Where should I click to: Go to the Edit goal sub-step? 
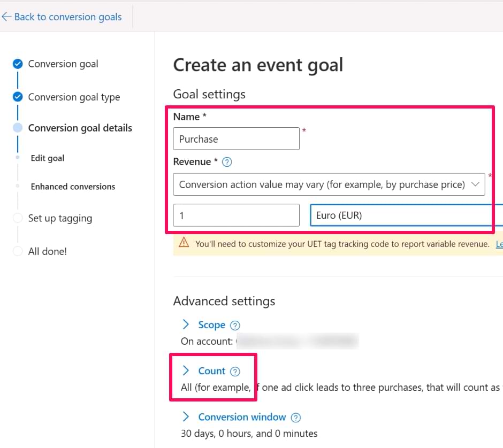click(48, 158)
